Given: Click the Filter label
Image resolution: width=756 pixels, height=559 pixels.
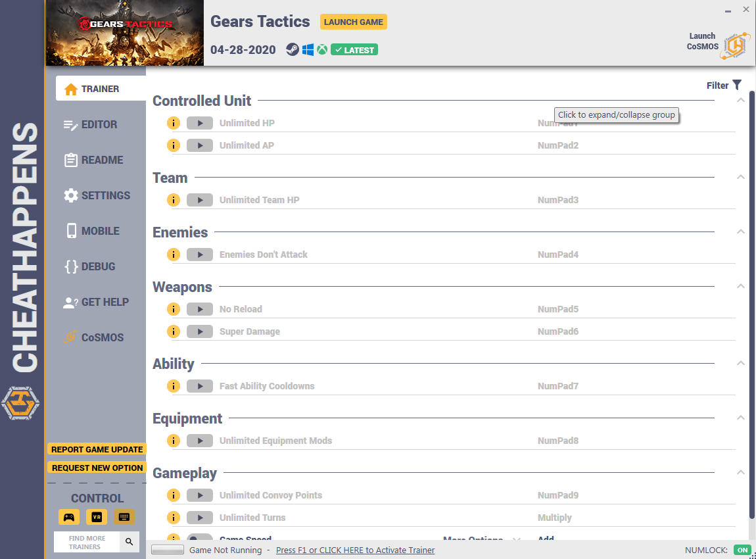Looking at the screenshot, I should [717, 85].
